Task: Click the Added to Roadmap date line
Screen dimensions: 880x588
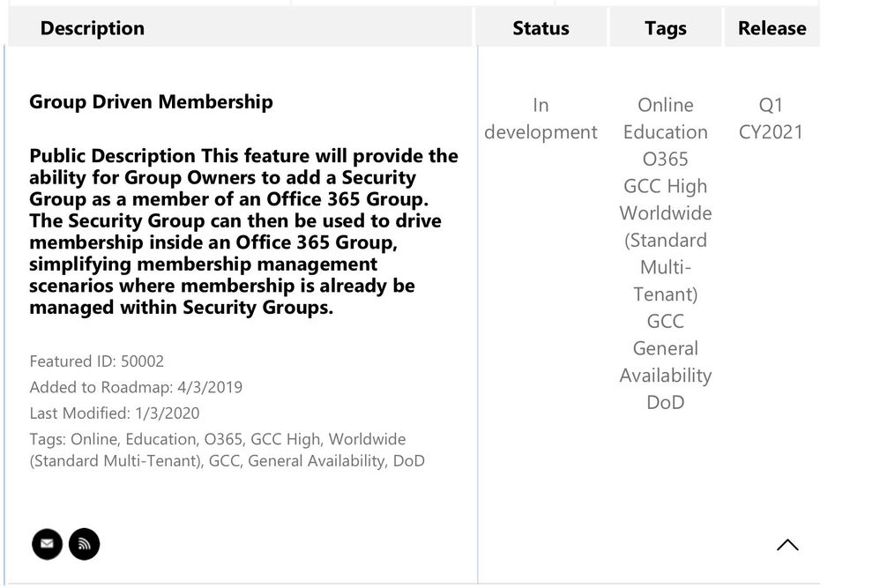Action: pyautogui.click(x=136, y=387)
